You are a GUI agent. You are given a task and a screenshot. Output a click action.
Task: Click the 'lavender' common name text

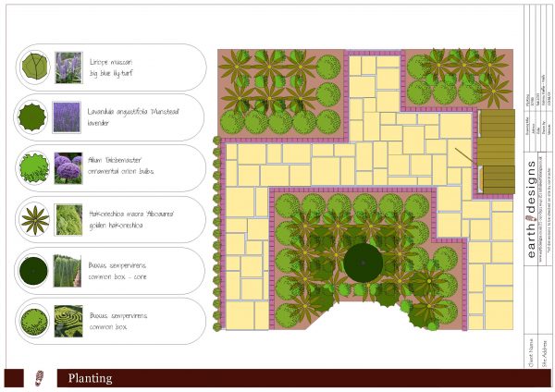(98, 123)
